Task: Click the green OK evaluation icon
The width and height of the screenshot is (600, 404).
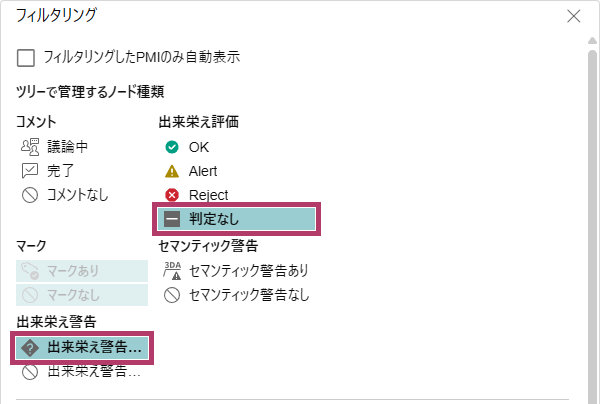Action: click(x=172, y=146)
